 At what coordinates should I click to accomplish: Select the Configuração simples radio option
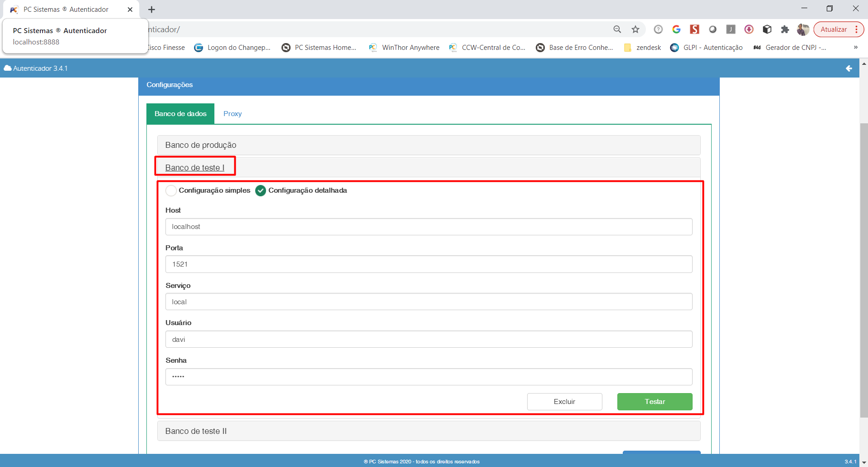tap(171, 191)
